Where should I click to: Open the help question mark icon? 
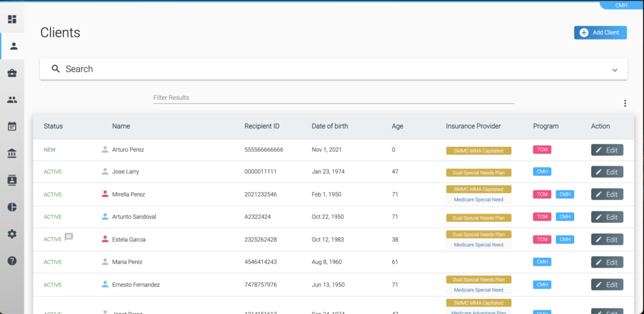pyautogui.click(x=12, y=261)
